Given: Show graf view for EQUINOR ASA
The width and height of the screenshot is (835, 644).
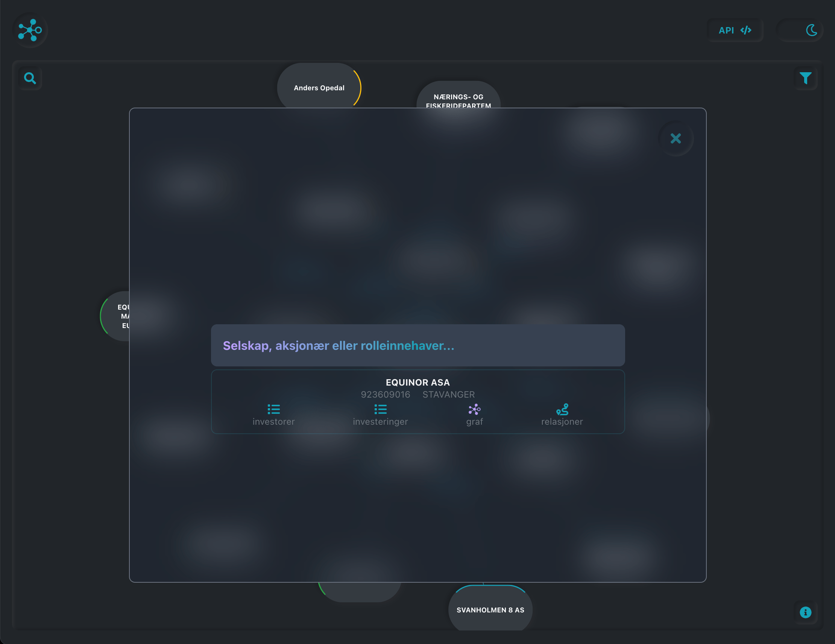Looking at the screenshot, I should (474, 415).
